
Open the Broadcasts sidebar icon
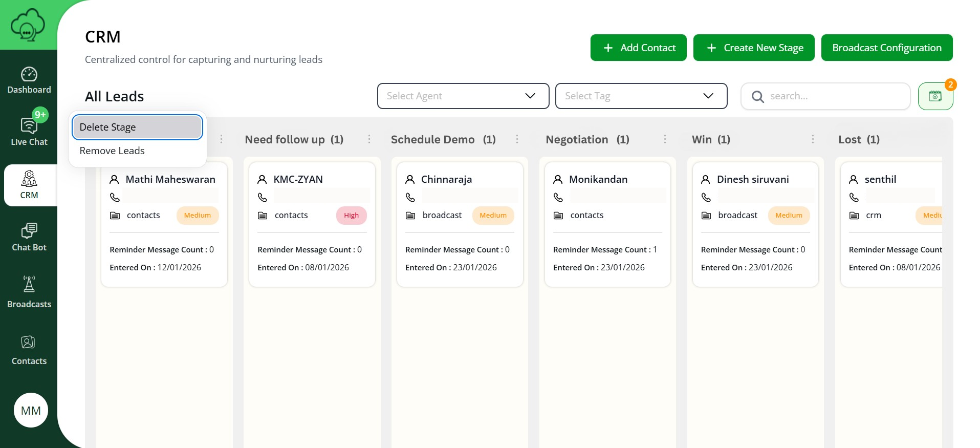coord(29,292)
